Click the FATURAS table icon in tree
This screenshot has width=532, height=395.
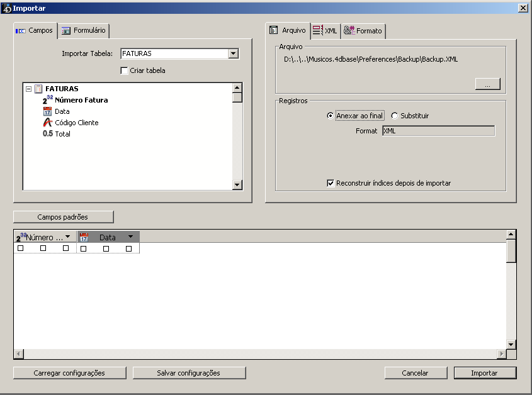point(38,89)
